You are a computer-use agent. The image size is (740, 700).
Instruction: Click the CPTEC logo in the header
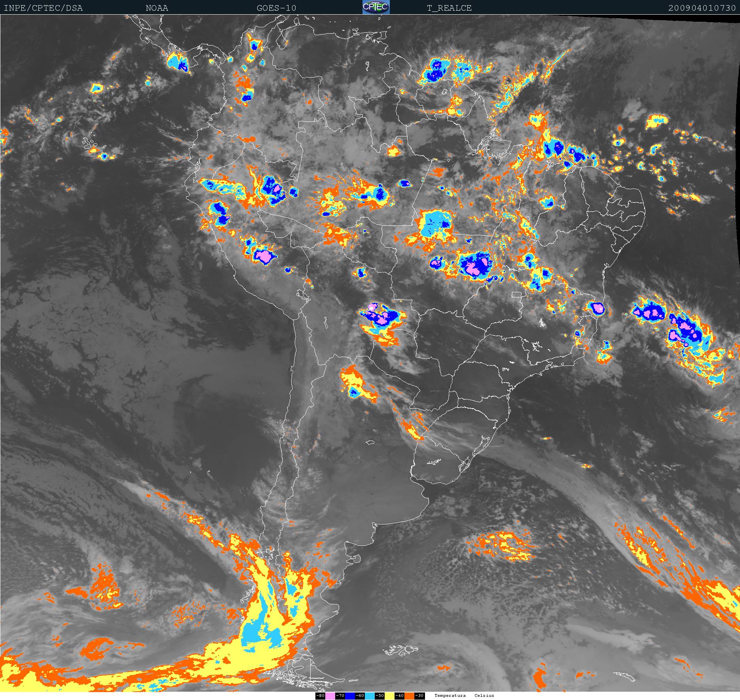coord(376,8)
